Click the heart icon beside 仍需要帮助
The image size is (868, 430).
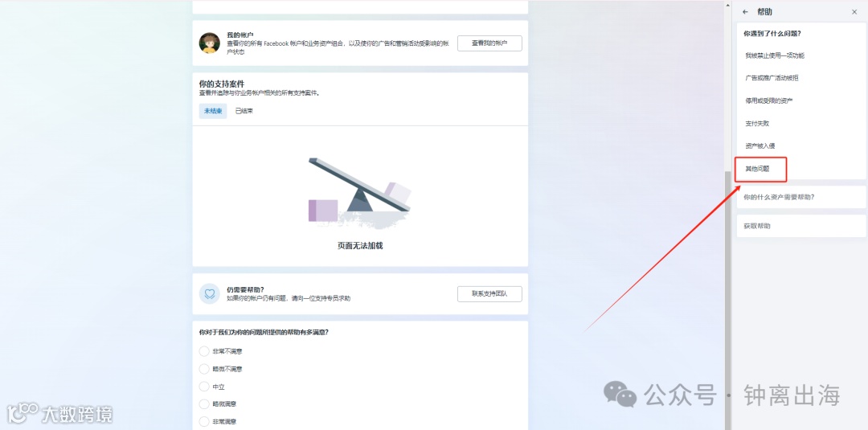point(209,294)
